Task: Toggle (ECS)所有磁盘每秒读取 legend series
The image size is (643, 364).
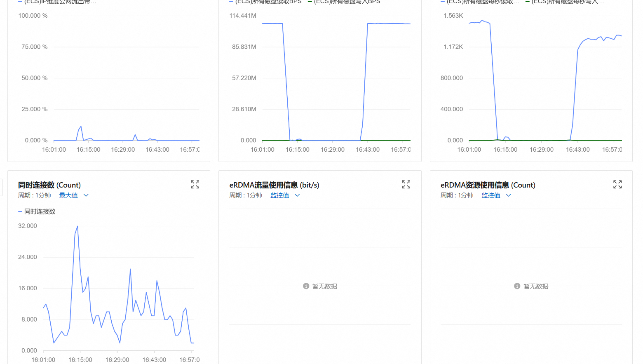Action: pos(480,2)
